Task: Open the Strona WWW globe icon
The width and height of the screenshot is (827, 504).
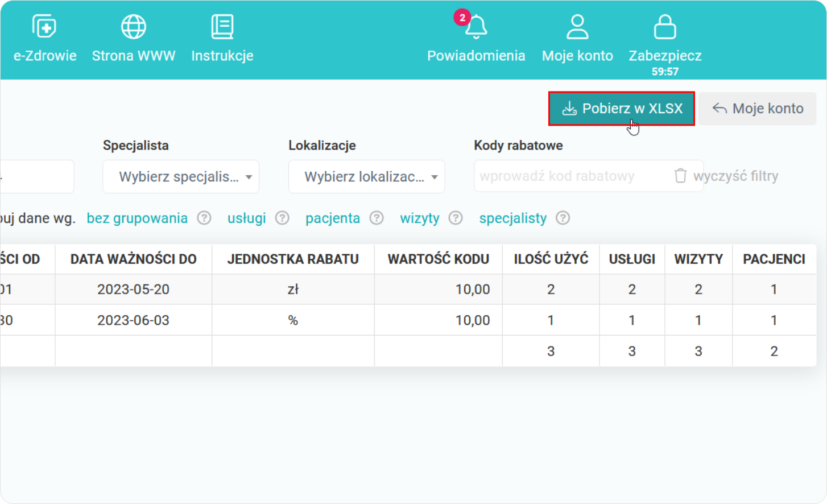Action: click(x=134, y=26)
